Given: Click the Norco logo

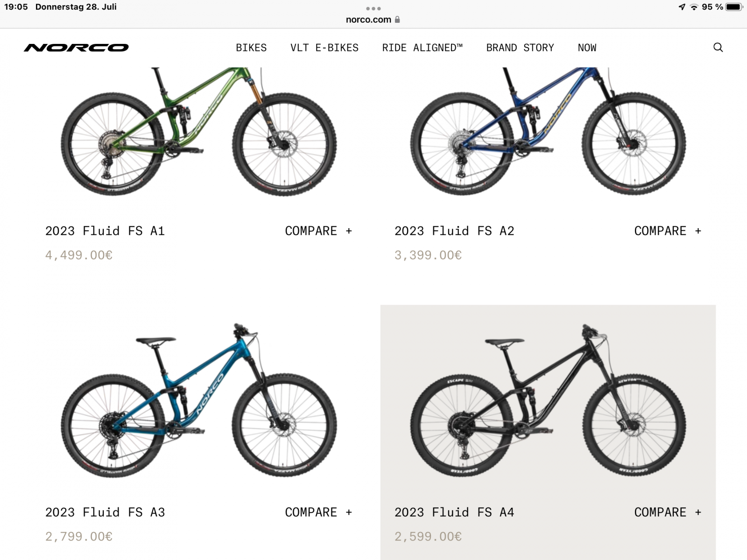Looking at the screenshot, I should 76,48.
